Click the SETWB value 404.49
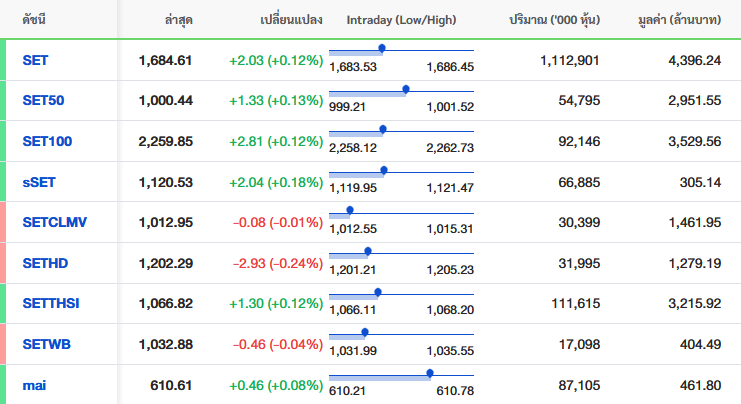This screenshot has width=741, height=404. tap(700, 344)
